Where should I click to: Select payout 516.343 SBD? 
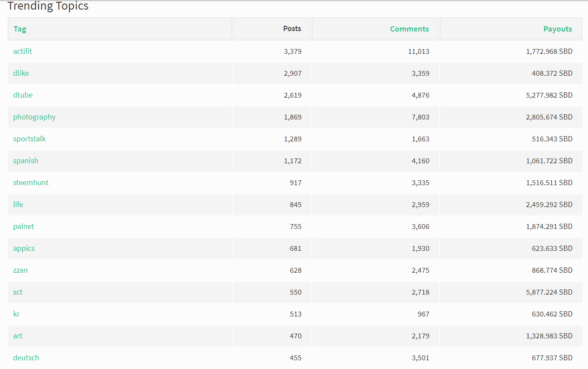pos(552,139)
